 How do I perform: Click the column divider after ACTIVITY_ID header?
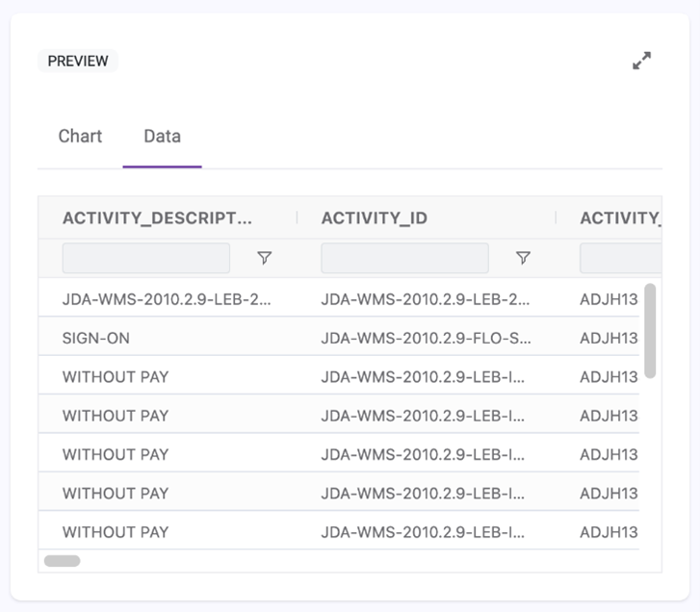click(x=556, y=217)
